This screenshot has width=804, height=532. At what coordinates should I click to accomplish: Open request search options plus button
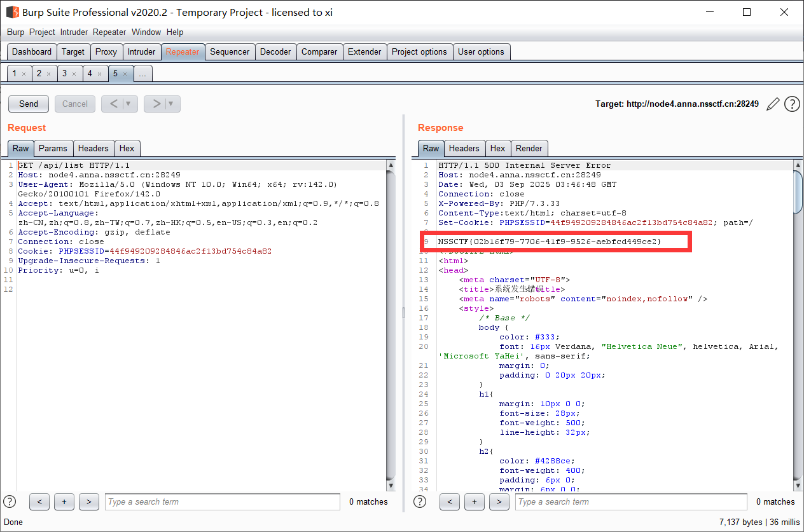pyautogui.click(x=64, y=502)
